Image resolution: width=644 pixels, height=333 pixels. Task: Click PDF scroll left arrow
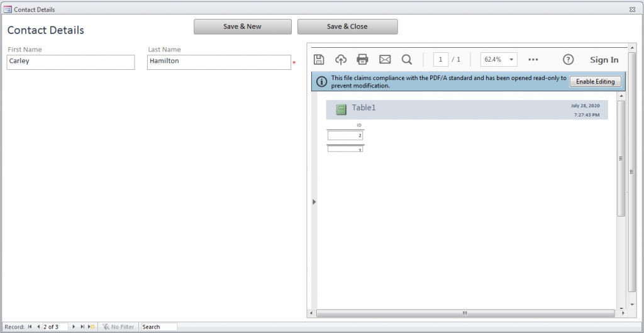tap(311, 313)
